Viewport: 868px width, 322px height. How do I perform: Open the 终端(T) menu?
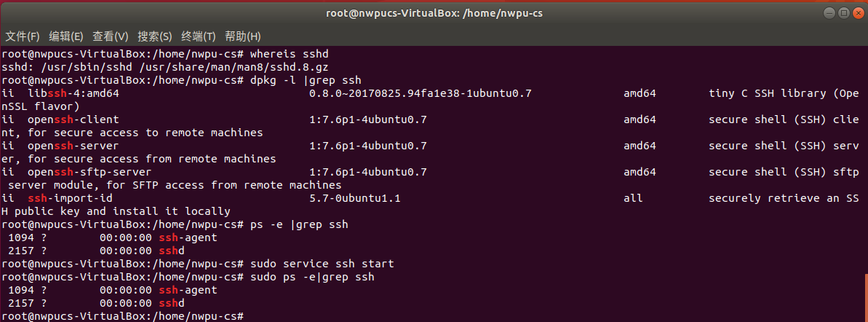198,36
